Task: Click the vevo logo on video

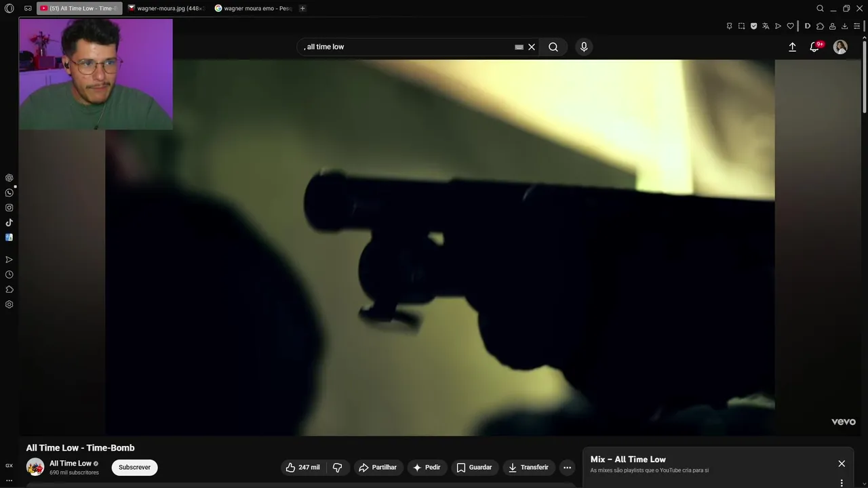Action: tap(844, 422)
